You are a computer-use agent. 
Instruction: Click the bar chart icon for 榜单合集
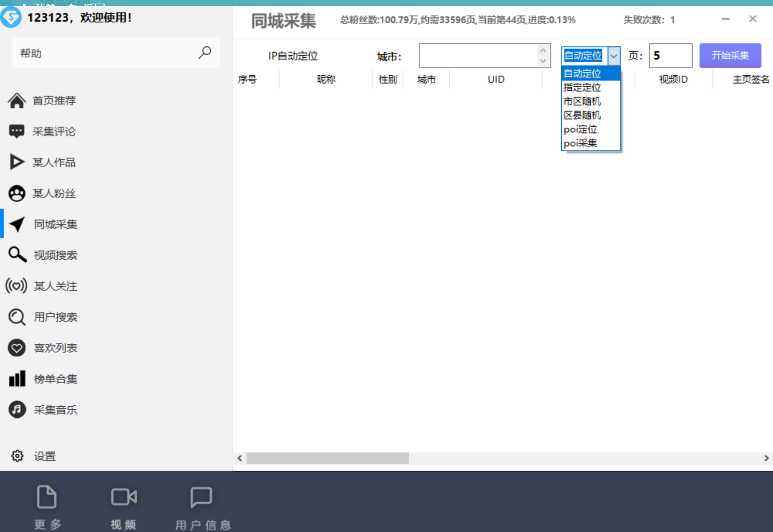pyautogui.click(x=16, y=379)
